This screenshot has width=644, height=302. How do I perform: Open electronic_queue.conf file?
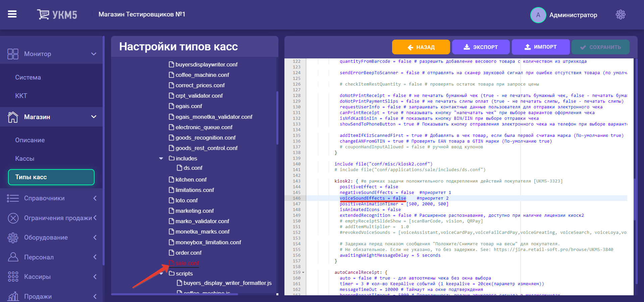204,127
